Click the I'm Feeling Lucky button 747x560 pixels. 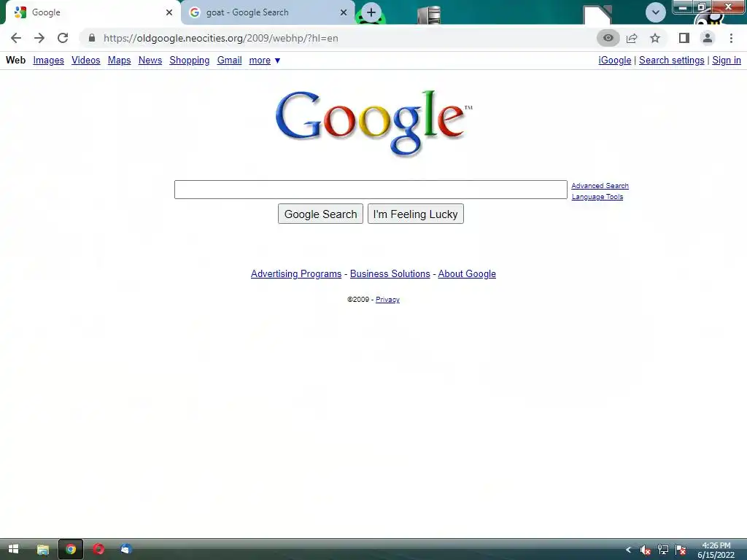pos(415,214)
